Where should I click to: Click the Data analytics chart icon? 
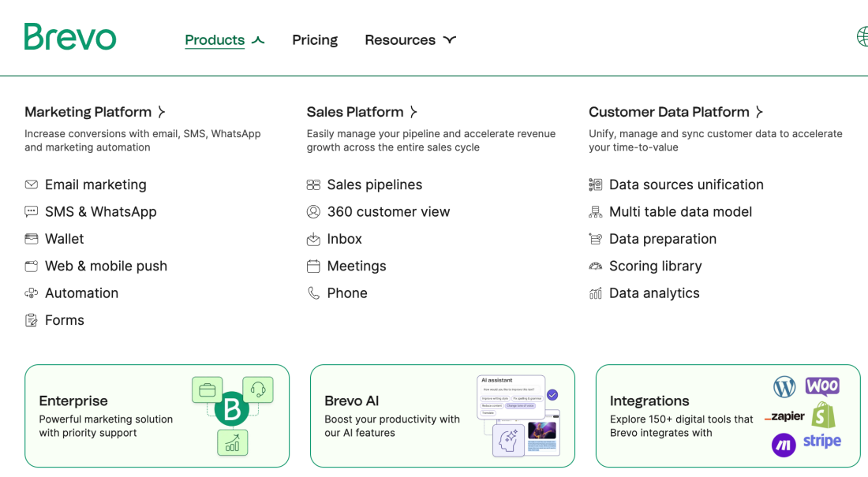click(596, 293)
